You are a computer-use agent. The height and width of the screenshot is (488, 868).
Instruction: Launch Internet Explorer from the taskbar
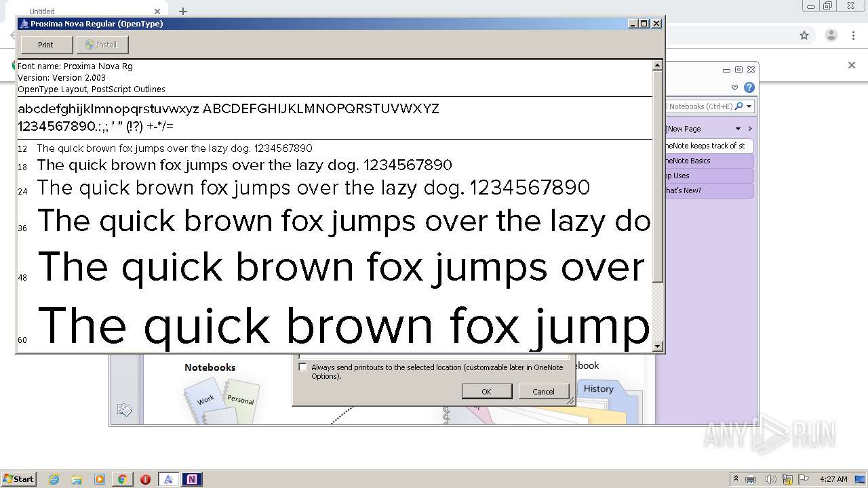coord(54,479)
